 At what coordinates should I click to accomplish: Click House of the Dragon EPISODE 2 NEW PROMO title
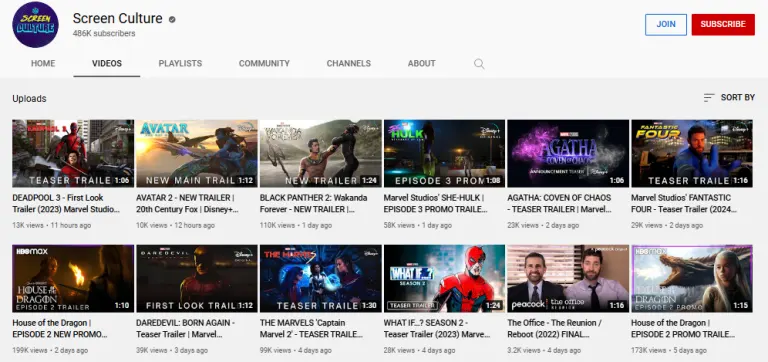(60, 329)
